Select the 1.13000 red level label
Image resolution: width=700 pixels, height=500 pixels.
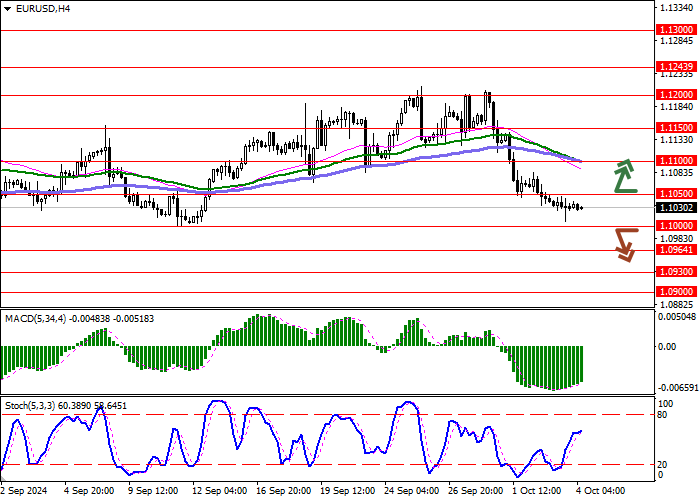pos(676,29)
